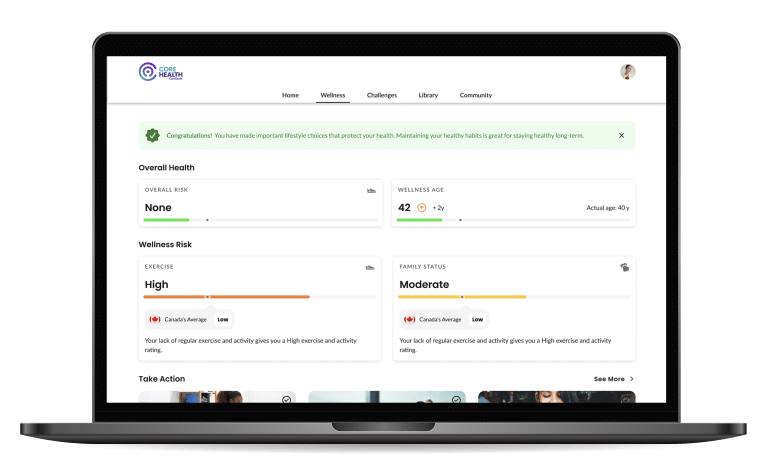This screenshot has height=464, width=768.
Task: Dismiss the Congratulations banner
Action: click(x=621, y=135)
